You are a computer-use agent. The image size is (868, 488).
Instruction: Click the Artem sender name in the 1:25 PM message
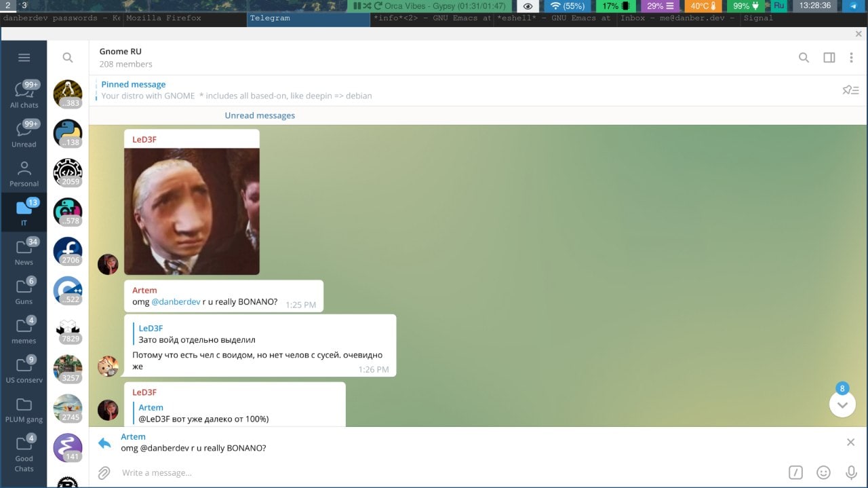(x=144, y=290)
